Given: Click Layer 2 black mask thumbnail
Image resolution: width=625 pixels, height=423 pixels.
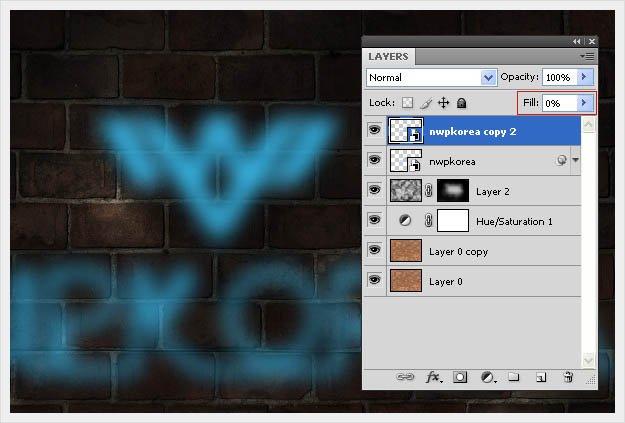Looking at the screenshot, I should tap(453, 190).
